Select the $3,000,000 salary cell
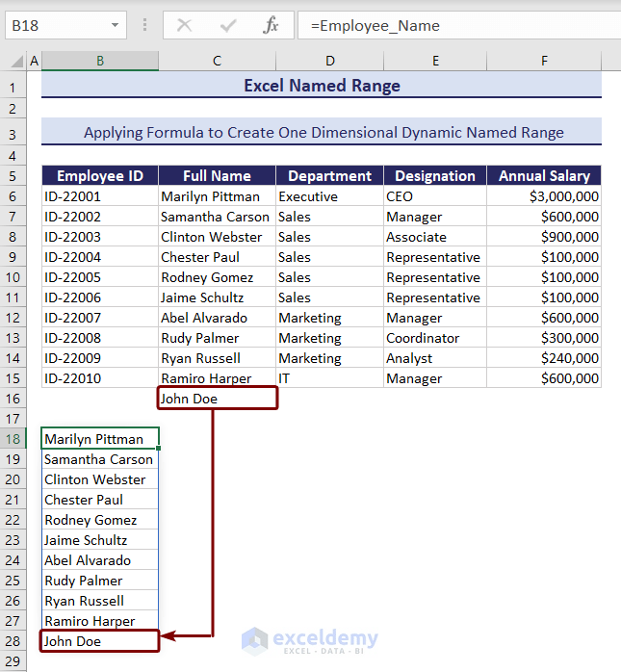The image size is (621, 672). (544, 196)
